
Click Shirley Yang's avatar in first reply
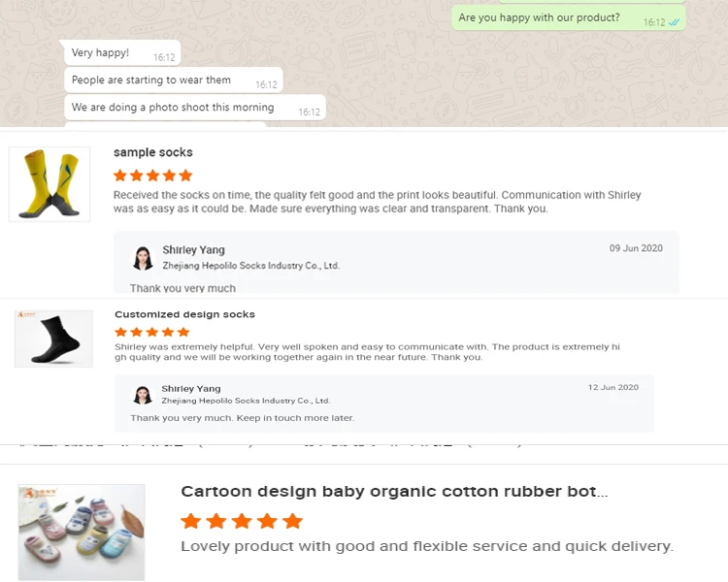144,258
